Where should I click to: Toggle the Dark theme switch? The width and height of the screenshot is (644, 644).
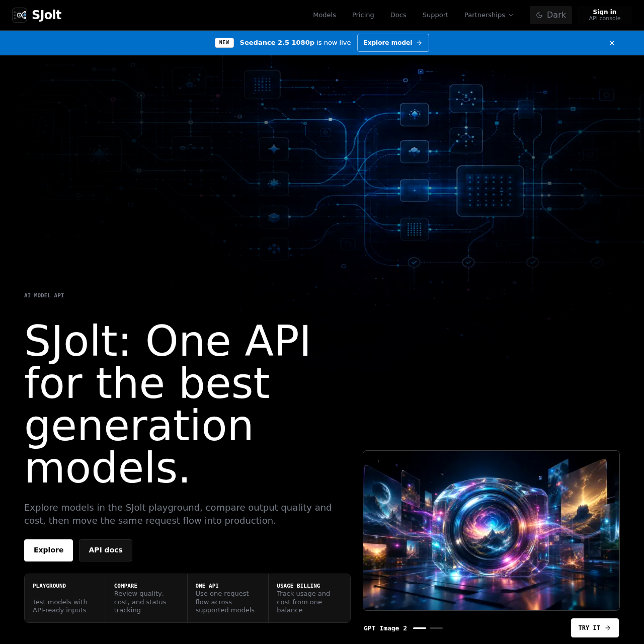pos(551,15)
